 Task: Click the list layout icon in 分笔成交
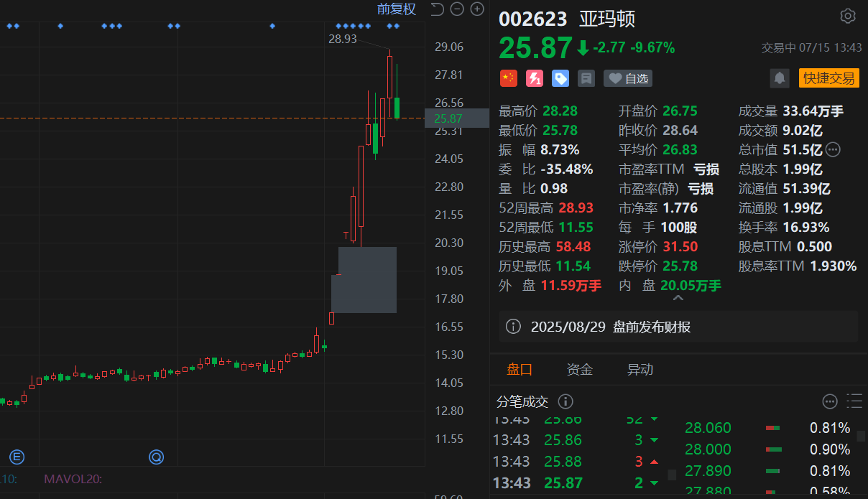pos(854,401)
